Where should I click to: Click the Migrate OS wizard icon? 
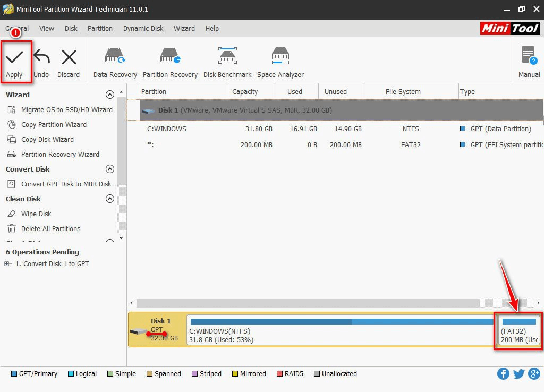[12, 109]
